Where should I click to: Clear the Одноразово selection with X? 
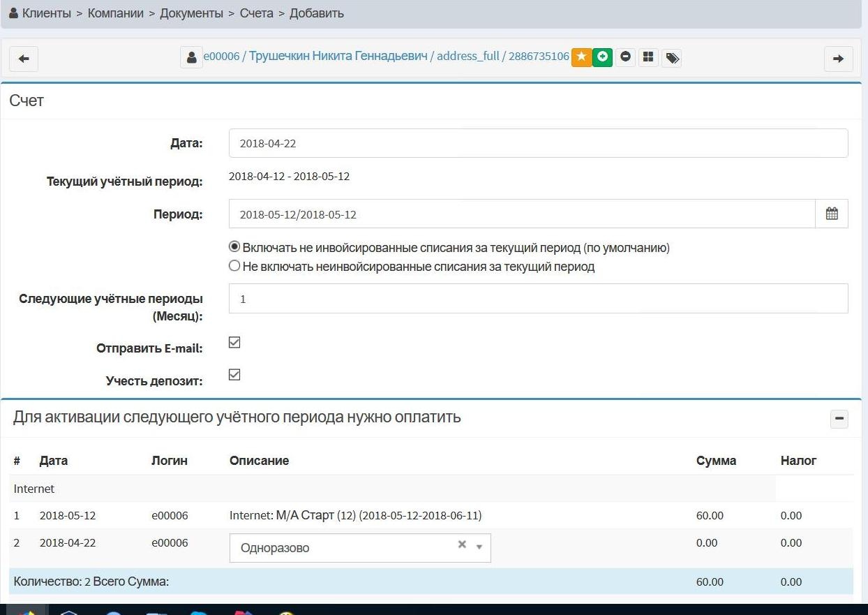pos(461,544)
